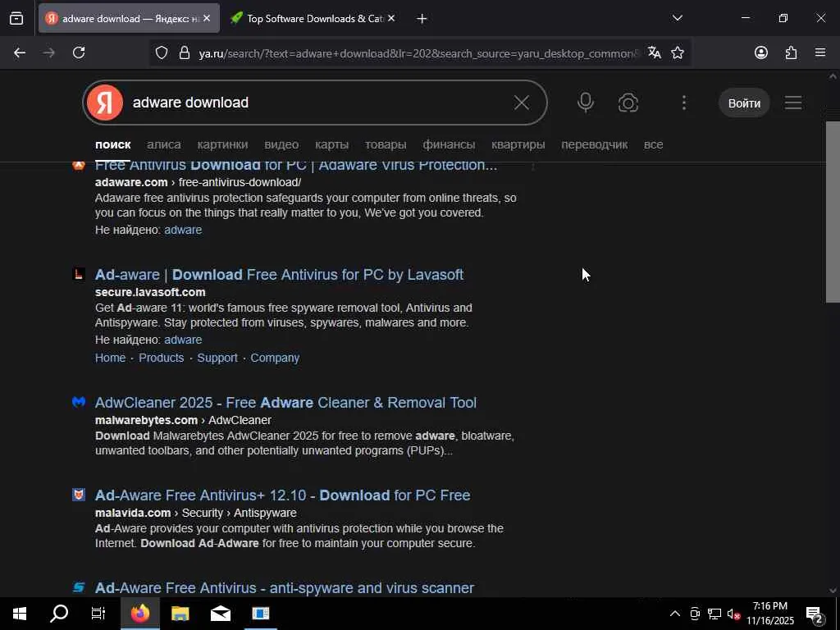Image resolution: width=840 pixels, height=630 pixels.
Task: Translate this page icon in address bar
Action: point(654,52)
